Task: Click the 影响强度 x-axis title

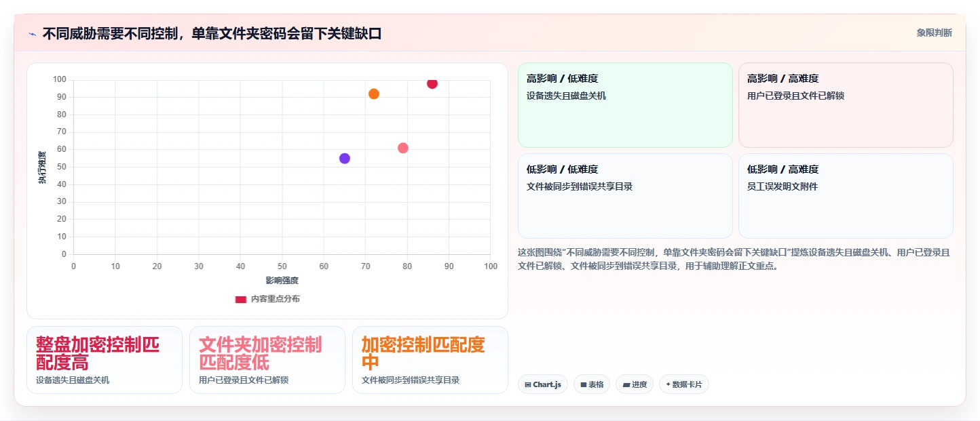Action: coord(282,280)
